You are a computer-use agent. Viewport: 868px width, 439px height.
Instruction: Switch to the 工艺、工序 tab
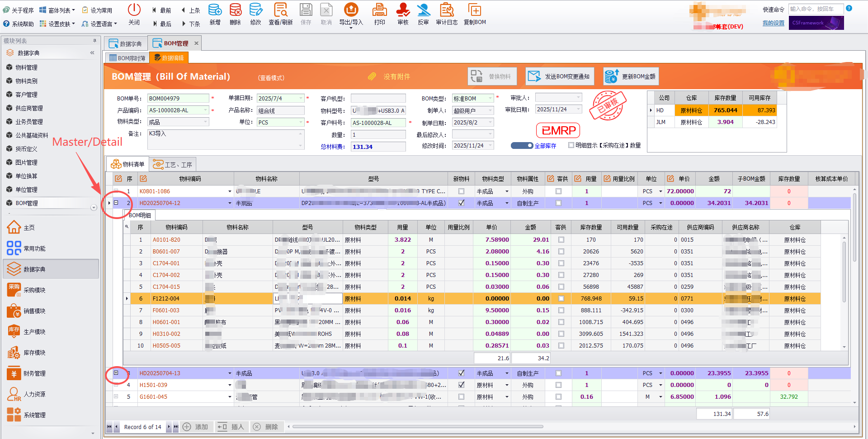173,164
